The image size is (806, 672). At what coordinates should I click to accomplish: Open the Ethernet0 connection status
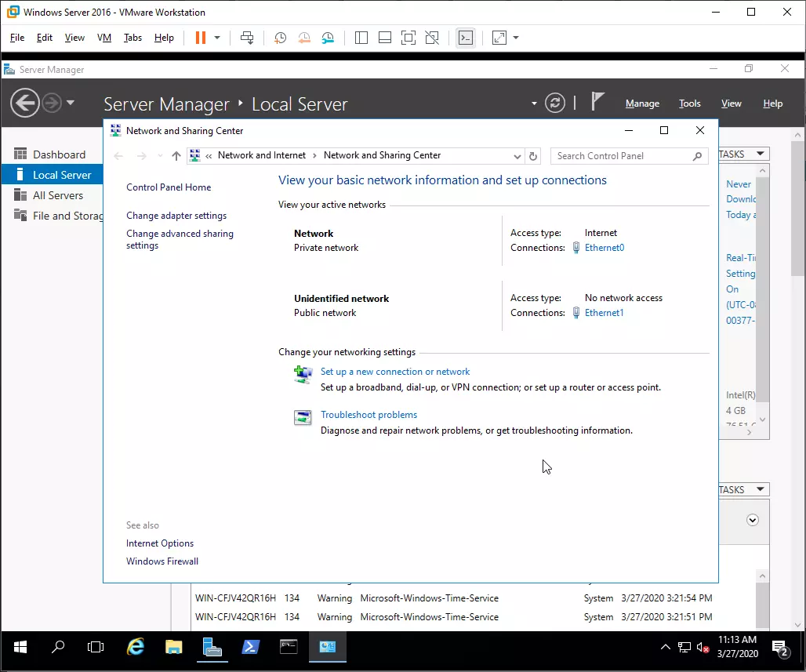pos(604,247)
